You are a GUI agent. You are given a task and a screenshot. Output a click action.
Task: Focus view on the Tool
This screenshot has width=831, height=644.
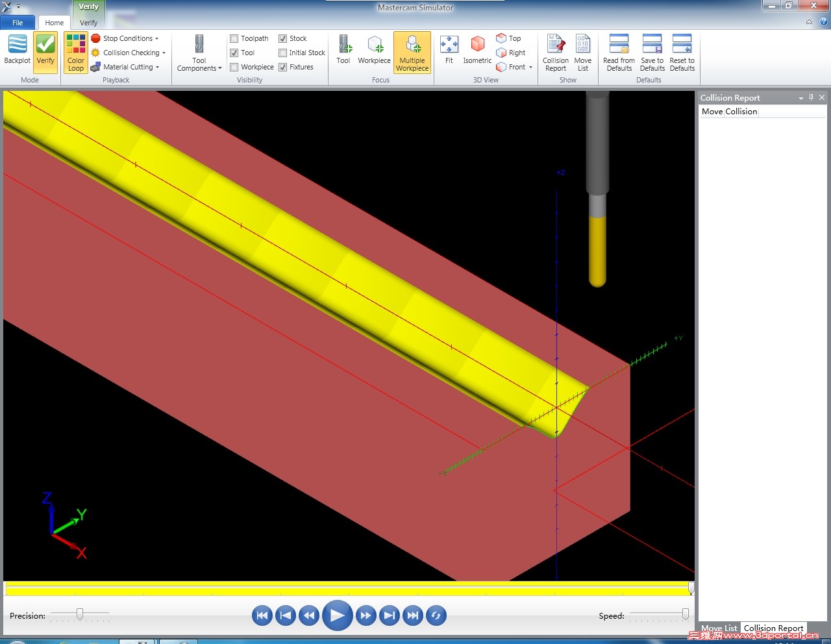(343, 51)
